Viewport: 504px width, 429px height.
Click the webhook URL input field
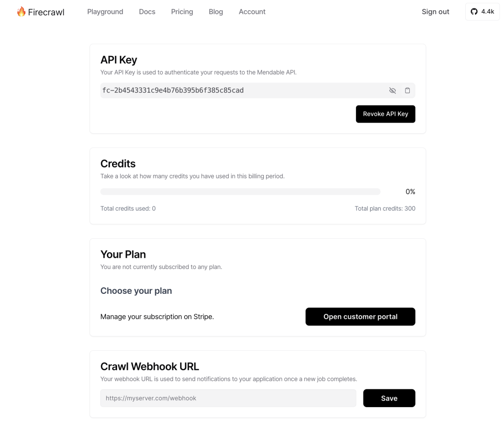click(228, 398)
